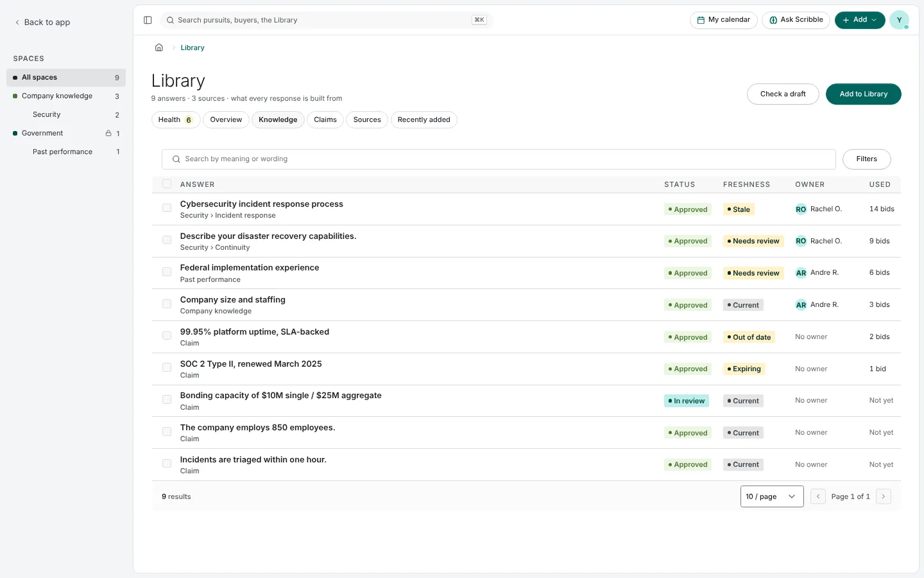Switch to the Claims tab
This screenshot has width=924, height=578.
(325, 120)
